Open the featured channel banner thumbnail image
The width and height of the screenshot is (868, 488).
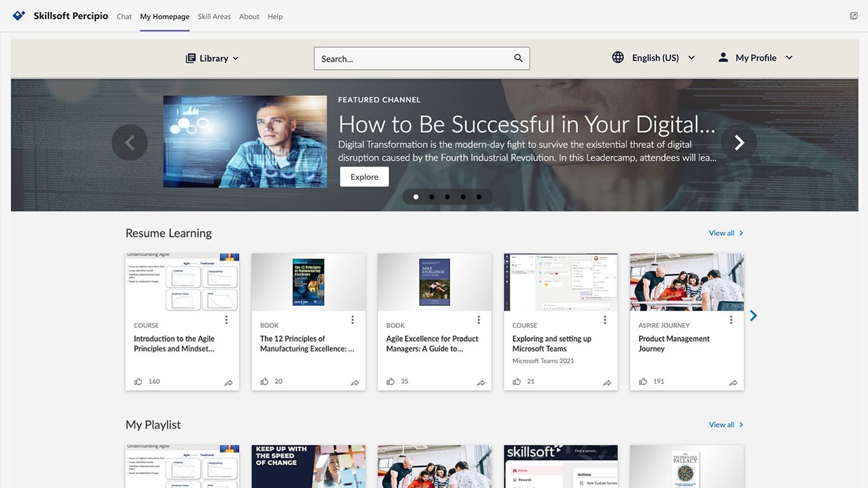pos(245,142)
